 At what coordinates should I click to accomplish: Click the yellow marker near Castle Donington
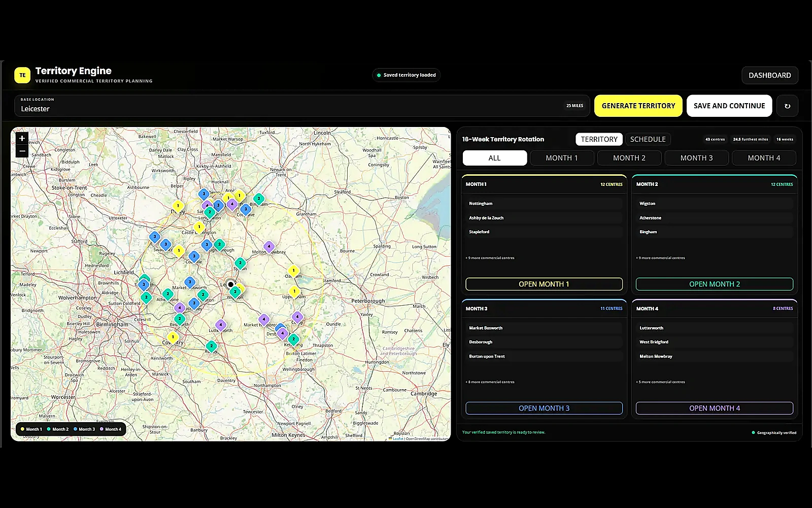199,227
